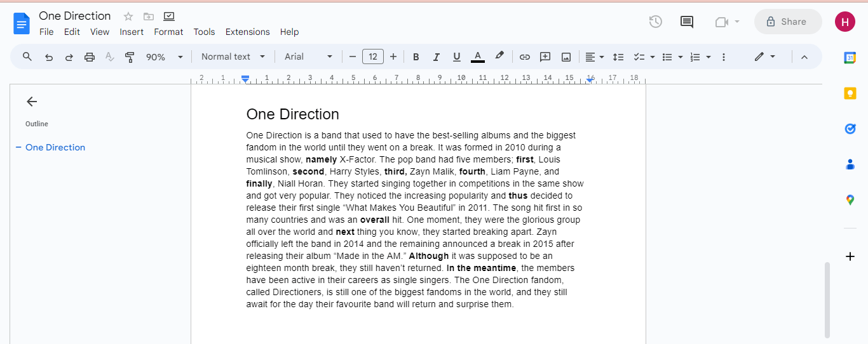Open the View menu
Screen dimensions: 868x344
click(x=100, y=32)
